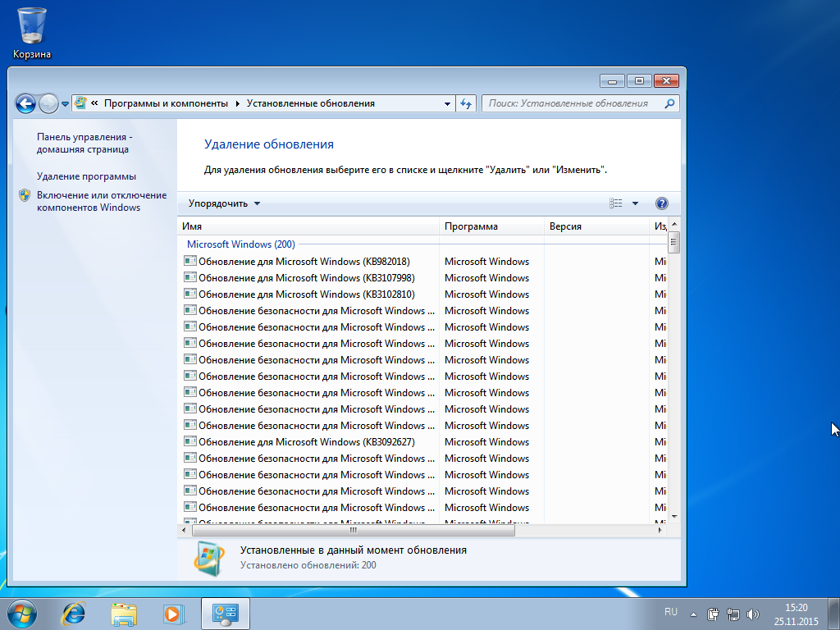The width and height of the screenshot is (840, 630).
Task: Show hidden tray icons arrow
Action: point(693,614)
